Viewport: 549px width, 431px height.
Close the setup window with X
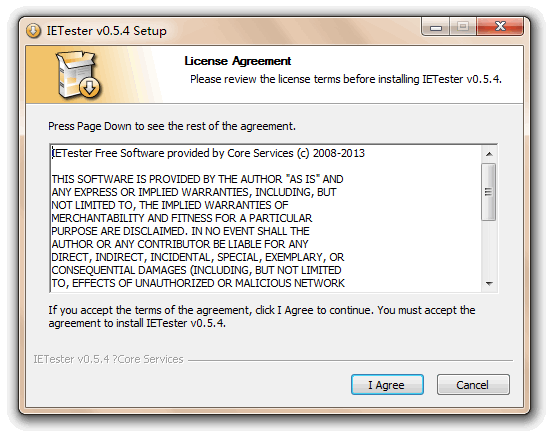[500, 27]
